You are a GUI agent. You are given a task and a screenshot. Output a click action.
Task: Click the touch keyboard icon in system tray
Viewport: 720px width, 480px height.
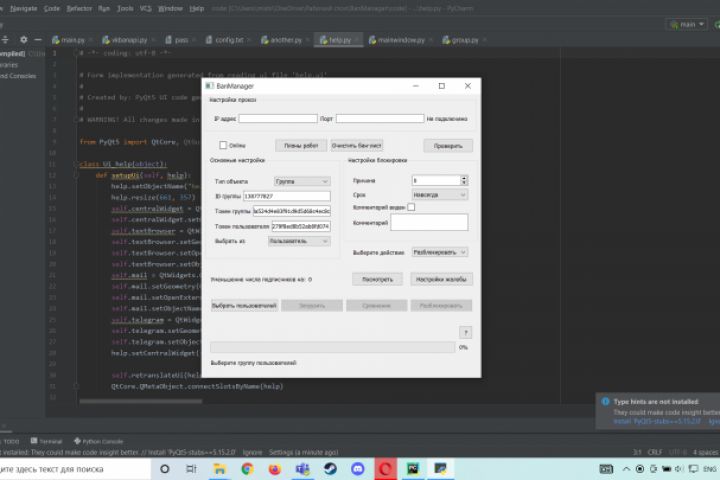(606, 469)
